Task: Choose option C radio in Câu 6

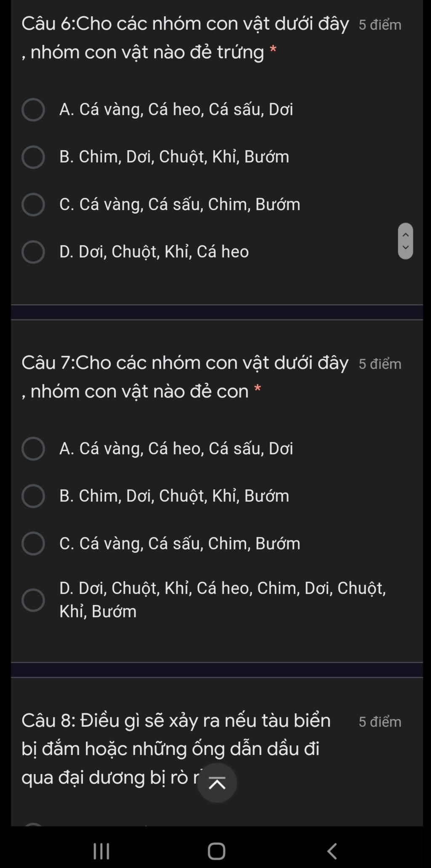Action: 33,205
